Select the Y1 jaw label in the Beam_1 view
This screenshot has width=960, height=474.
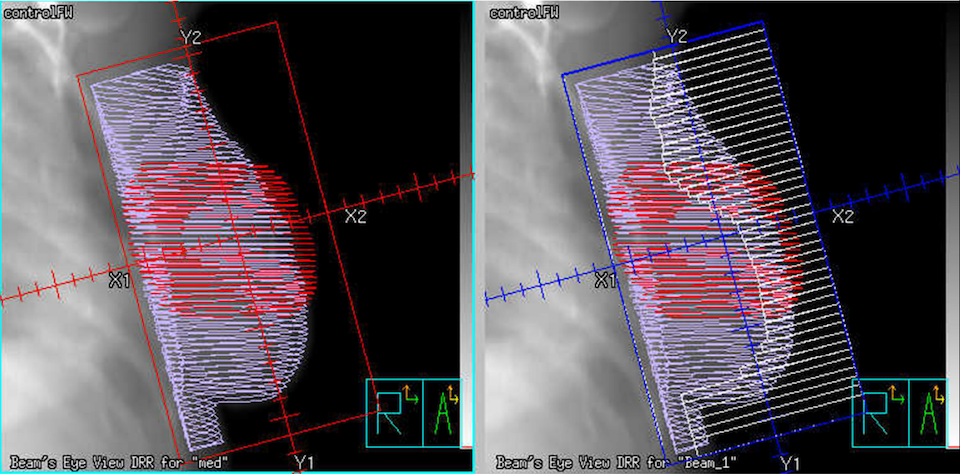pos(789,462)
